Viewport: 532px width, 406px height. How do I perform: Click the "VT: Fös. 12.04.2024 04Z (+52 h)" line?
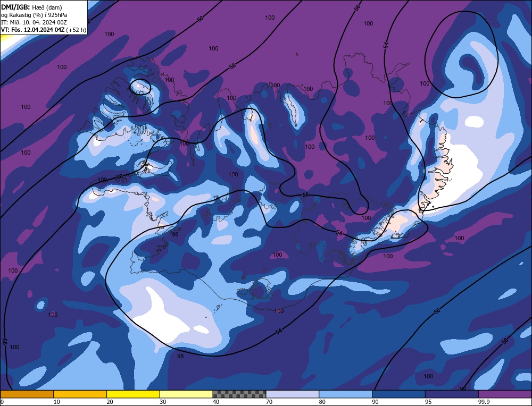click(x=44, y=30)
